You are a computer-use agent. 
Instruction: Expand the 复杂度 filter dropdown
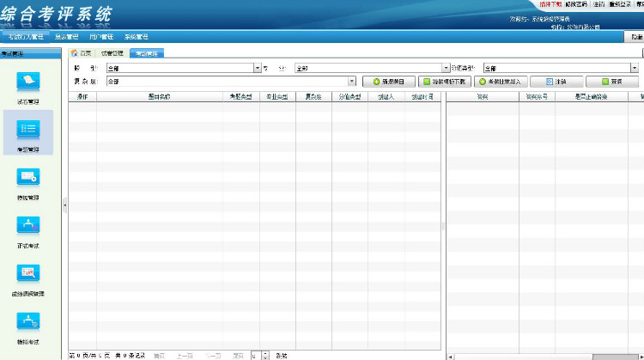(351, 82)
